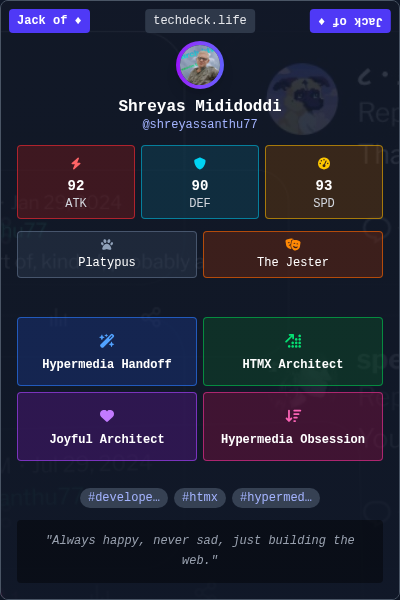Click the theater masks icon above The Jester
Screen dimensions: 400x600
click(293, 244)
